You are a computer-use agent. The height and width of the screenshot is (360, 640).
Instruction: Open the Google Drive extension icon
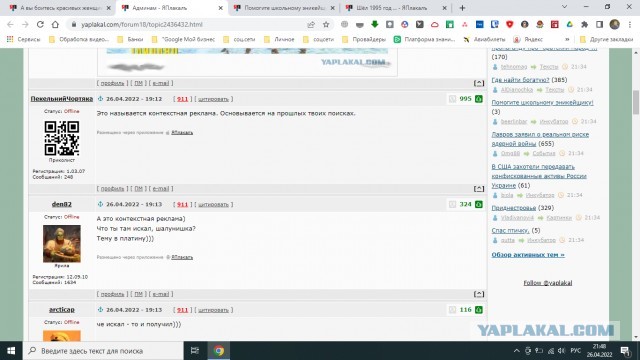pos(570,24)
